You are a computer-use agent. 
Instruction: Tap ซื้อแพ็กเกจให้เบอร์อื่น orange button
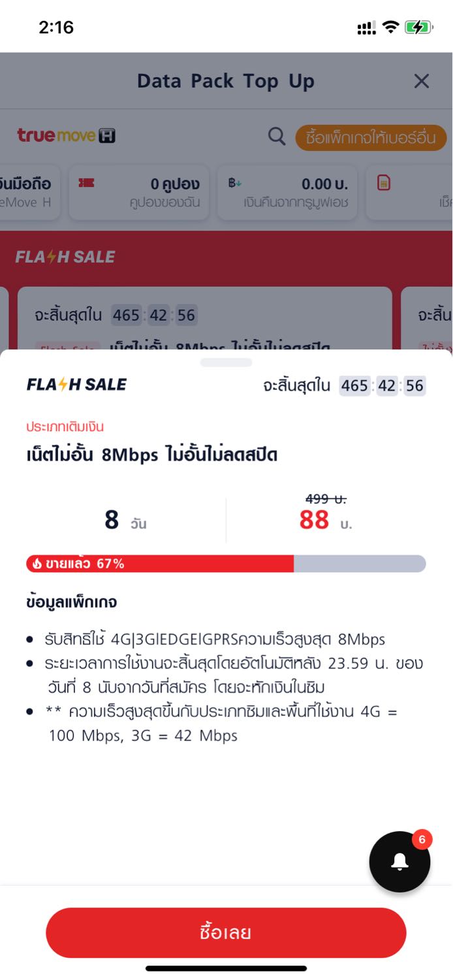tap(371, 138)
